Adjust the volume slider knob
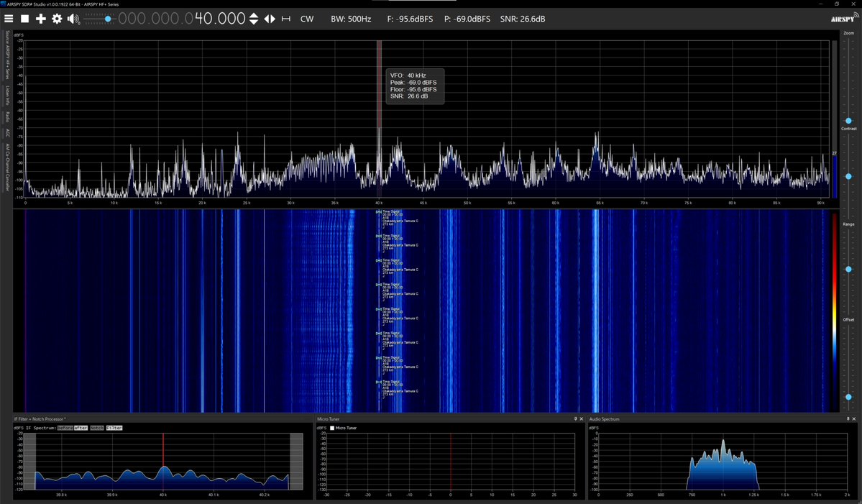862x504 pixels. tap(108, 19)
